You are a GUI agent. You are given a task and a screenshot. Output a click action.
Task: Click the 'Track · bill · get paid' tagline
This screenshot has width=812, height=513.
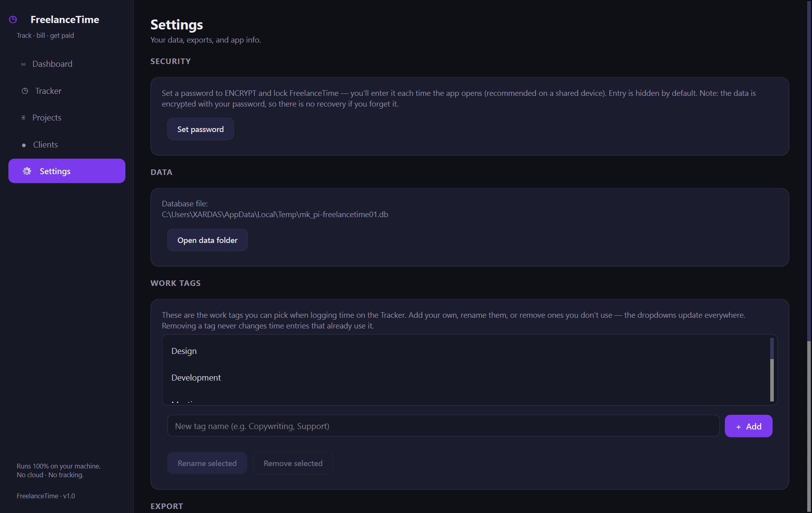(45, 35)
